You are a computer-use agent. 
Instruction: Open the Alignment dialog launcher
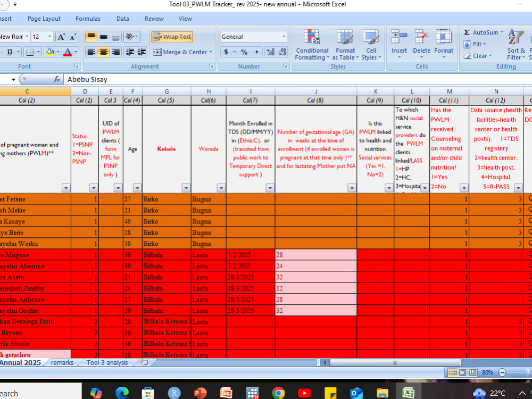211,66
